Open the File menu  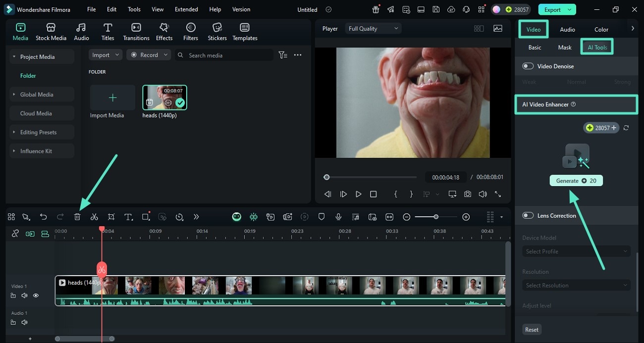pos(92,9)
